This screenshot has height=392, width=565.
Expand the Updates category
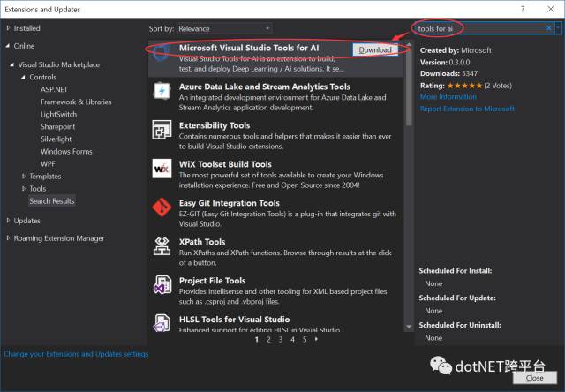tap(8, 221)
